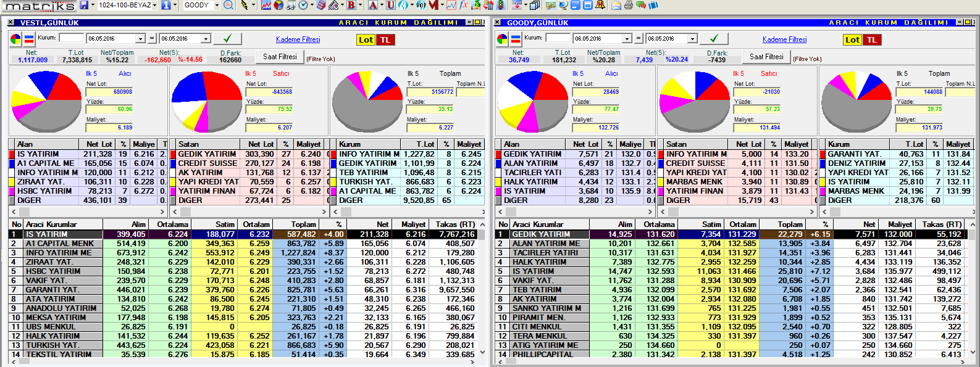Screen dimensions: 980x367
Task: Click the fx formula icon
Action: (464, 5)
